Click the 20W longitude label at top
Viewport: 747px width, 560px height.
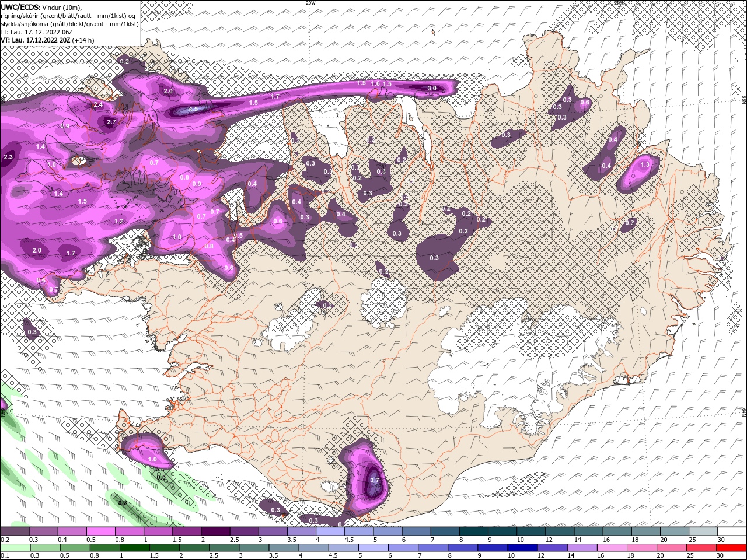pyautogui.click(x=310, y=3)
